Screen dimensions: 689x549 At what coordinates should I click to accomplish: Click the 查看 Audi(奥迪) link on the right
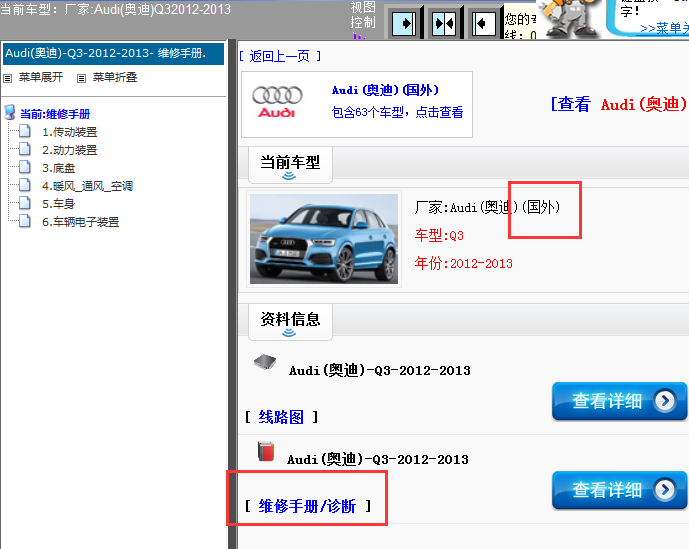pos(619,104)
